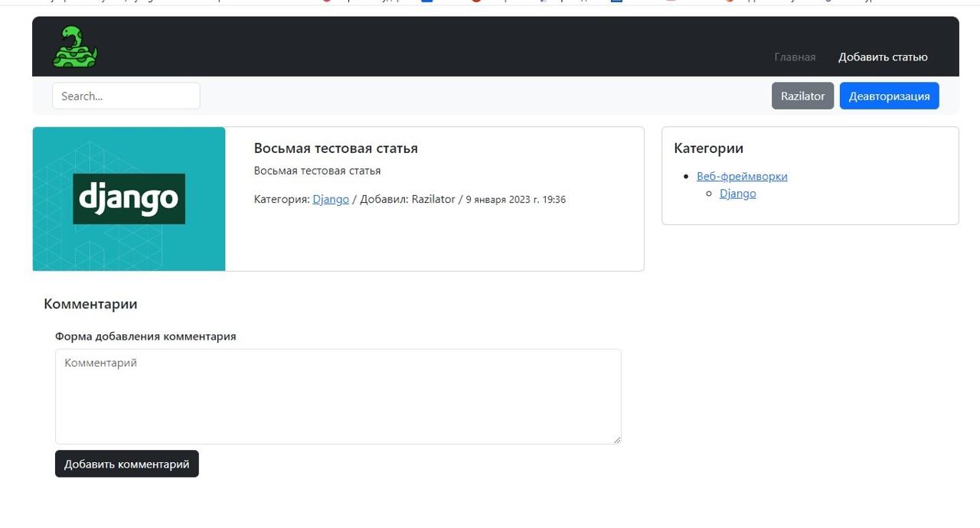The image size is (980, 528).
Task: Click the Форма добавления комментария label
Action: pos(145,336)
